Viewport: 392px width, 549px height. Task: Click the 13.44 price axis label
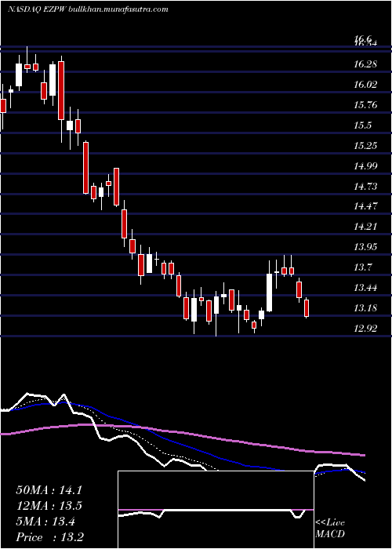coord(365,288)
